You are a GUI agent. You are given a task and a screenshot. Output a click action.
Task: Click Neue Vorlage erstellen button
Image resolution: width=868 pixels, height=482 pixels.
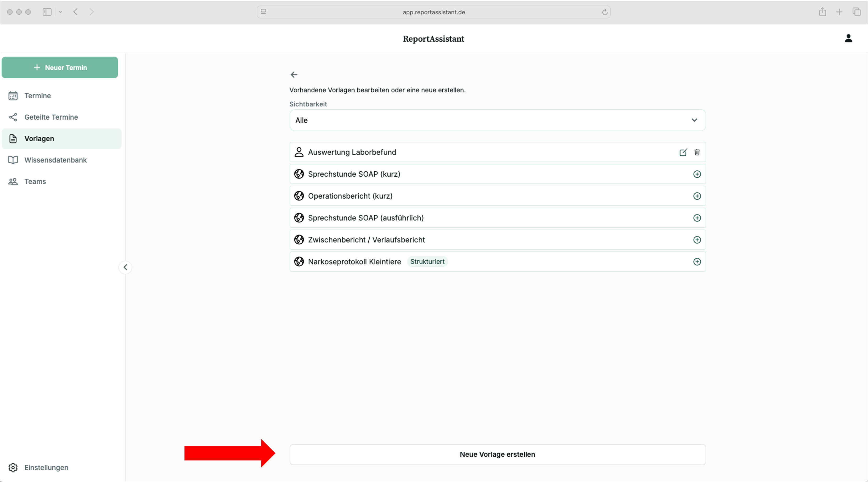pyautogui.click(x=497, y=454)
